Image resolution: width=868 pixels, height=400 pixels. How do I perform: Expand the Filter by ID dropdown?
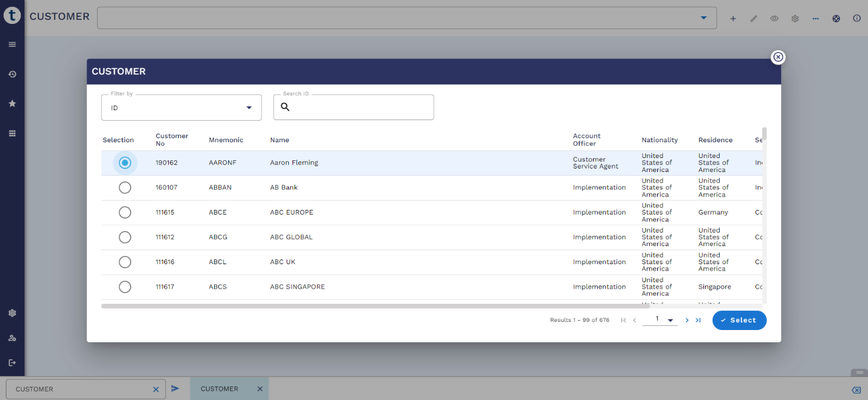pyautogui.click(x=249, y=108)
